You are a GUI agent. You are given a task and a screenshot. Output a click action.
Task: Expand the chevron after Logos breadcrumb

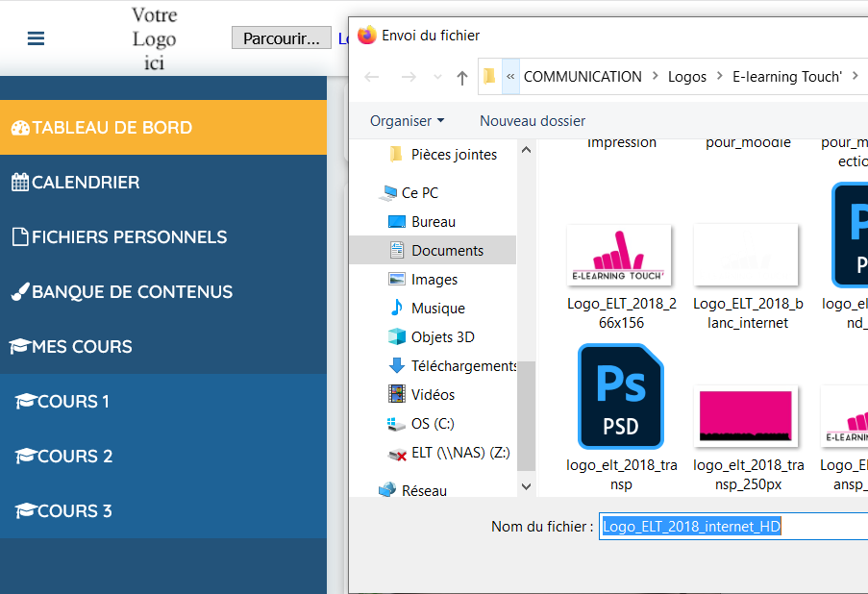click(720, 76)
